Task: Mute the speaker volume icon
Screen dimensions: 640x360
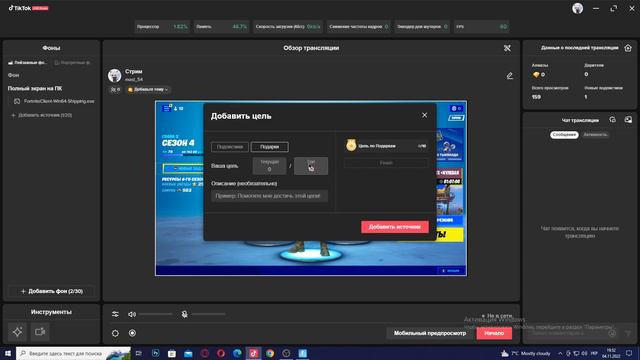Action: pos(131,314)
